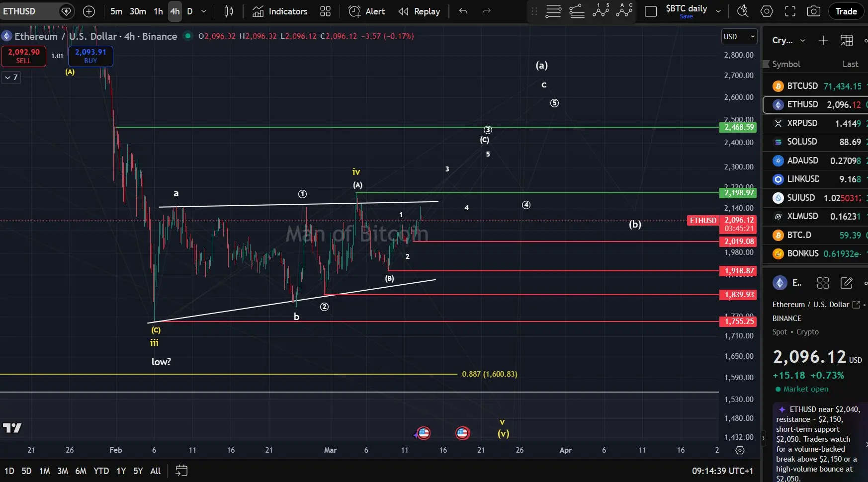This screenshot has width=868, height=482.
Task: Collapse the right sidebar with the arrow handle
Action: click(x=764, y=439)
